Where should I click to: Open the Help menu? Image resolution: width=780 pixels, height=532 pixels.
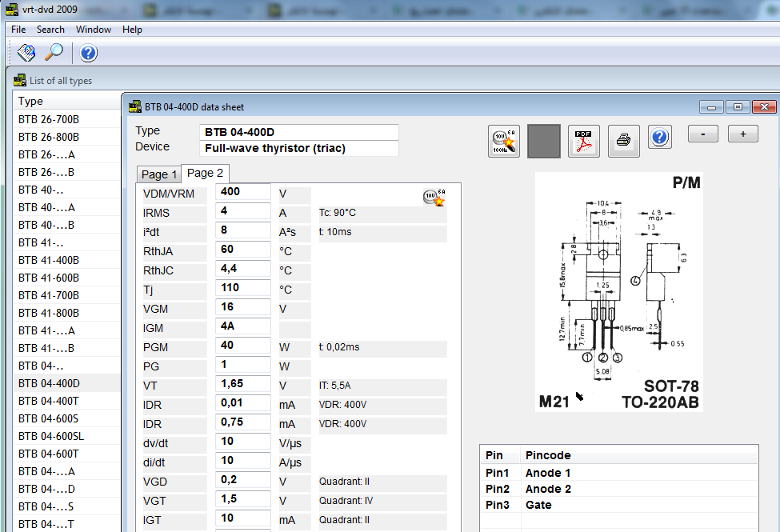(132, 30)
